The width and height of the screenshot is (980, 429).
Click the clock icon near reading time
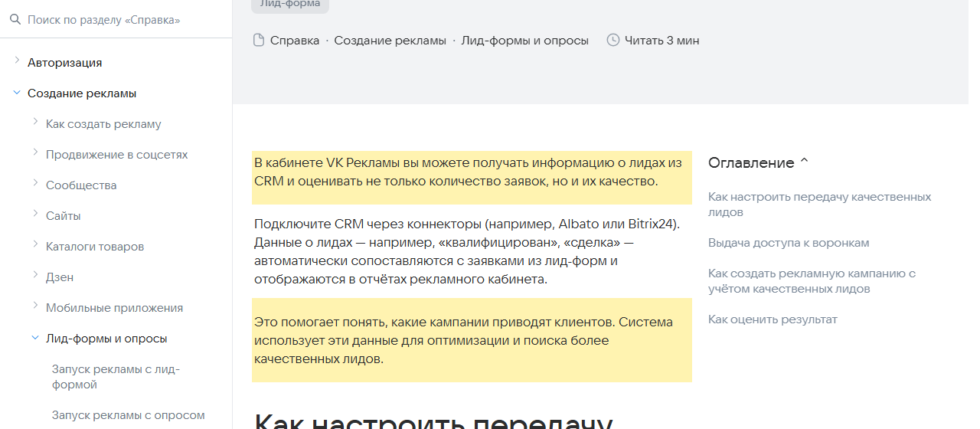point(612,41)
